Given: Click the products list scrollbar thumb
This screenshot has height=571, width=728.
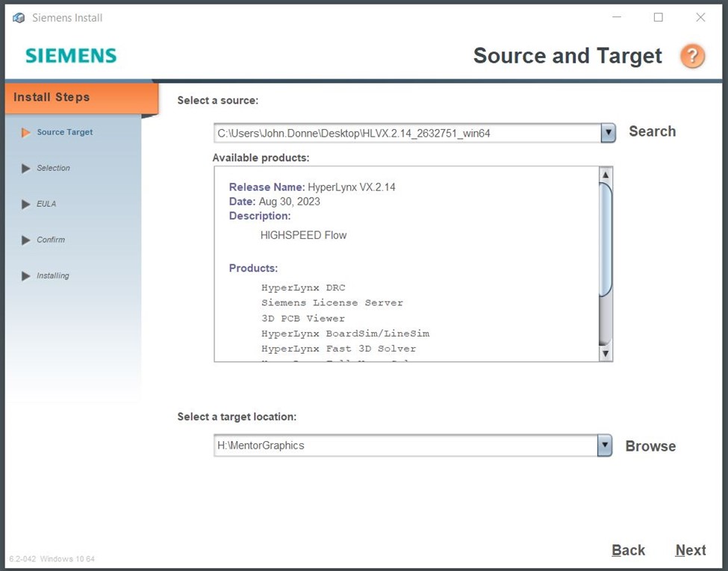Looking at the screenshot, I should coord(606,240).
